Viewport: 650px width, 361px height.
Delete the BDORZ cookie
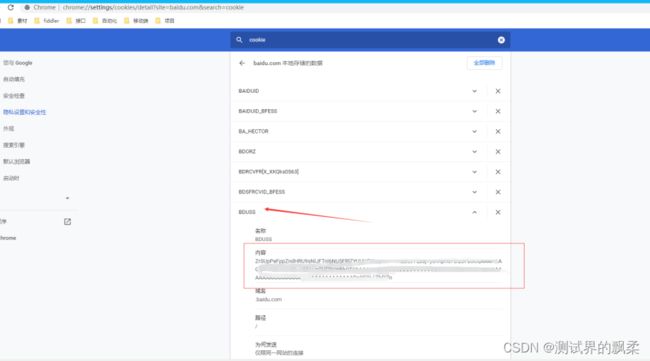pos(498,152)
